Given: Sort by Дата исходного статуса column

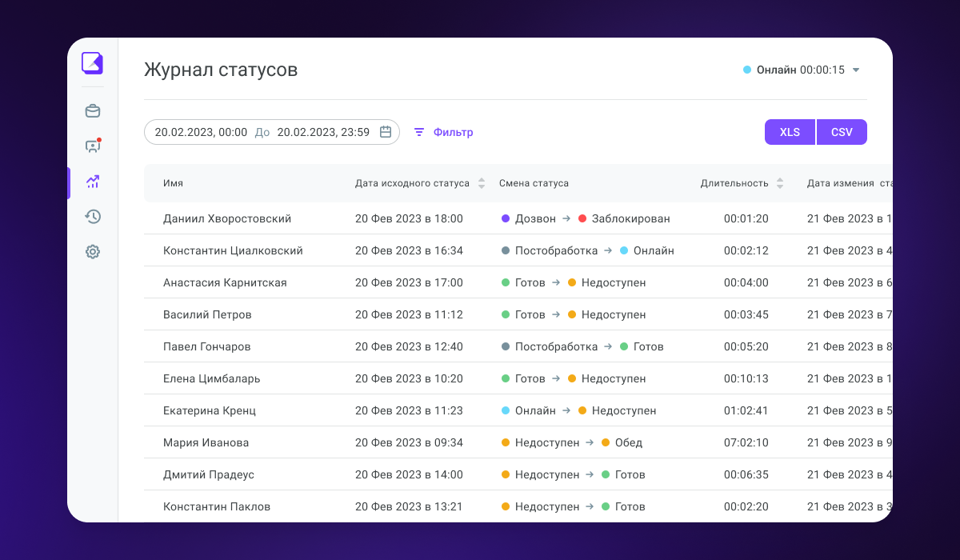Looking at the screenshot, I should [482, 183].
